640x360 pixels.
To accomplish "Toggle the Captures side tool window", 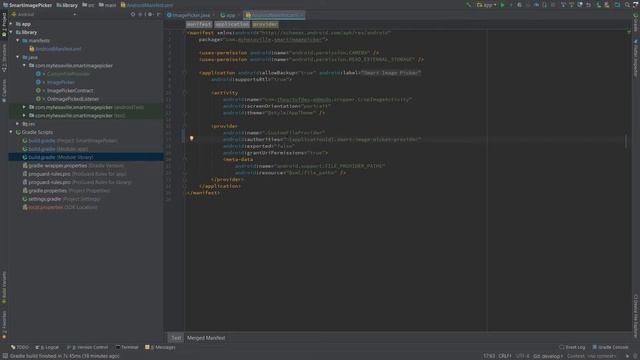I will [x=4, y=91].
